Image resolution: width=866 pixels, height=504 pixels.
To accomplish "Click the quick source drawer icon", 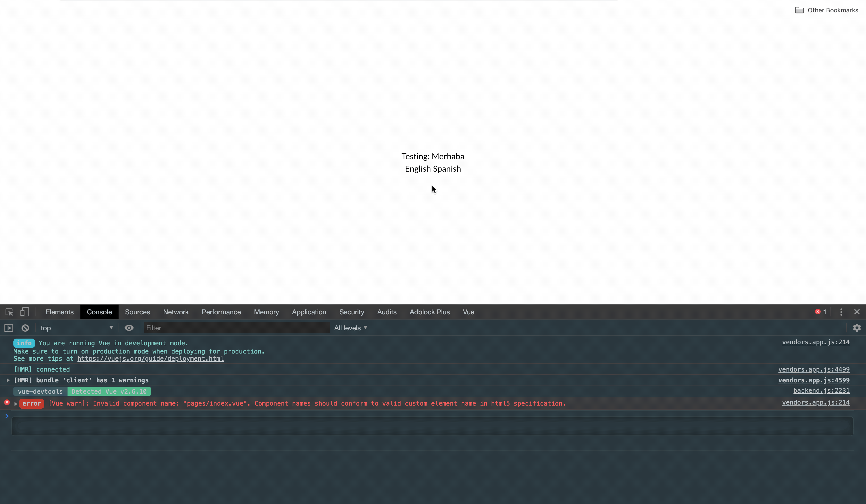I will tap(9, 328).
